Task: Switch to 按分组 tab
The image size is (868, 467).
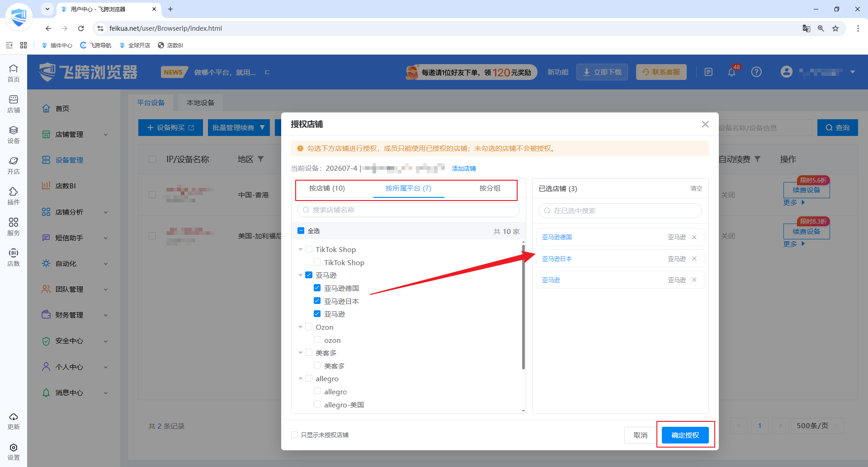Action: [x=490, y=188]
